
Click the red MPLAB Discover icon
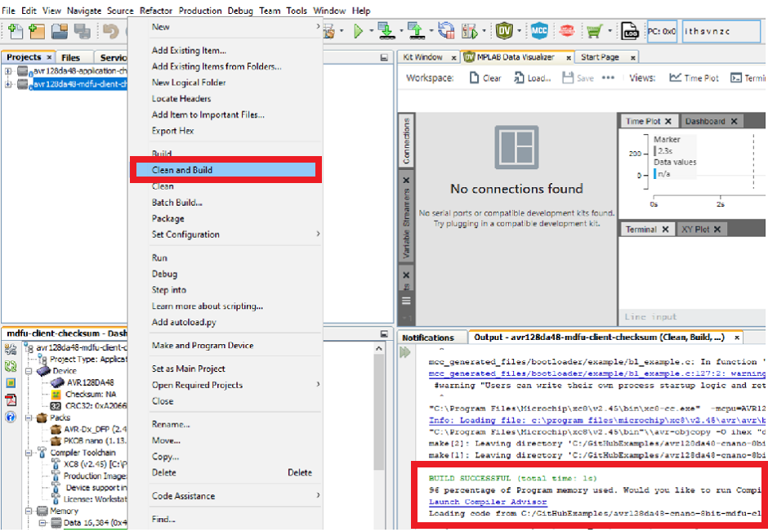[567, 31]
